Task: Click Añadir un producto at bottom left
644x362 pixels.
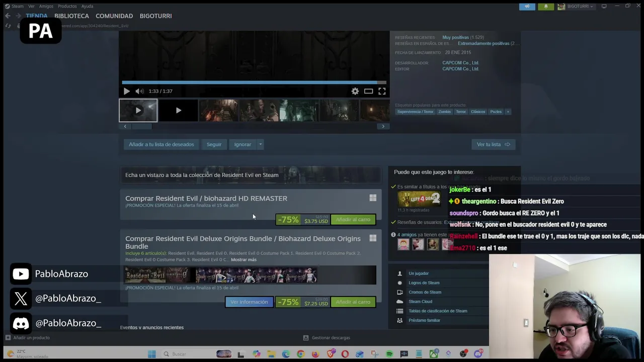Action: click(27, 338)
